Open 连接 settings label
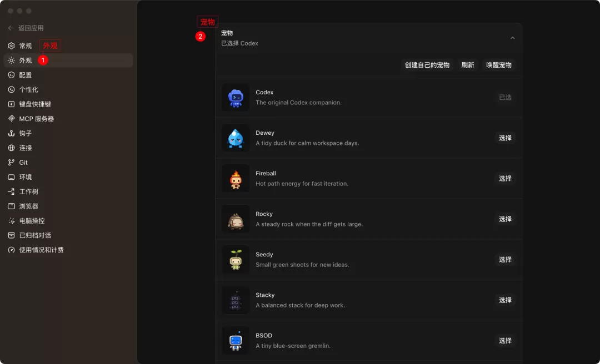This screenshot has width=600, height=364. pyautogui.click(x=26, y=148)
